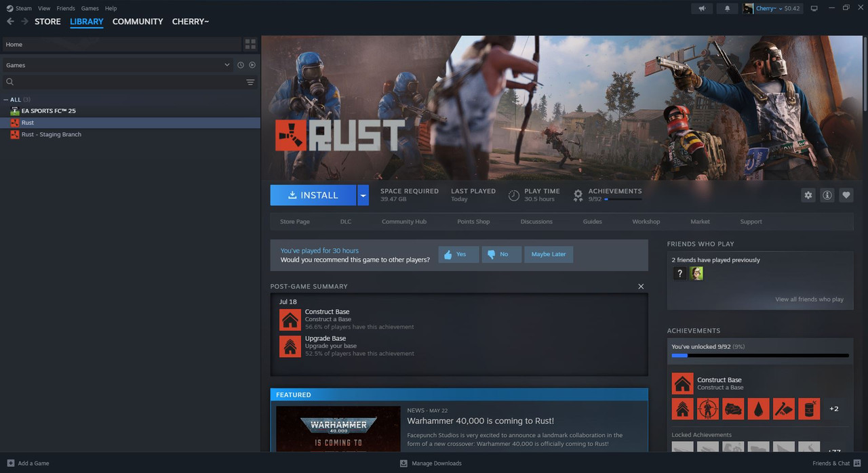The image size is (868, 473).
Task: Click the barrel achievement icon
Action: (809, 409)
